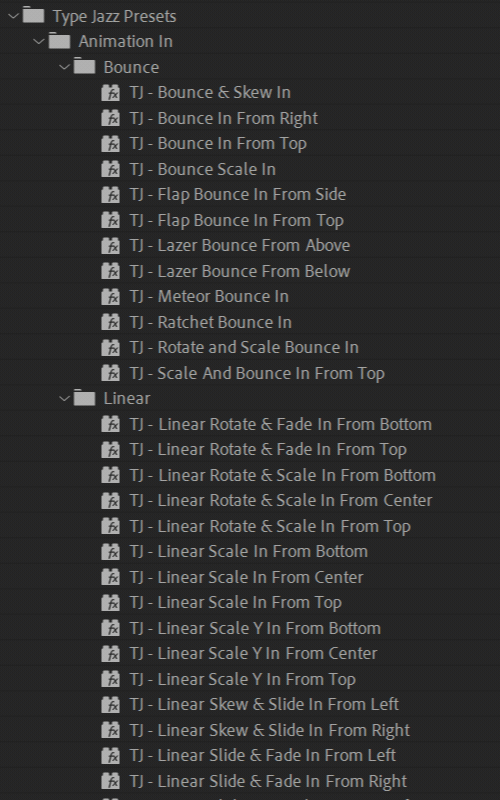
Task: Click preset icon for Rotate and Scale Bounce In
Action: (x=111, y=347)
